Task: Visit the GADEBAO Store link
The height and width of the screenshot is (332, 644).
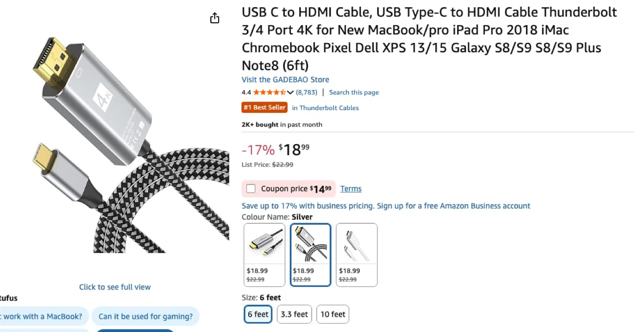Action: pyautogui.click(x=285, y=80)
